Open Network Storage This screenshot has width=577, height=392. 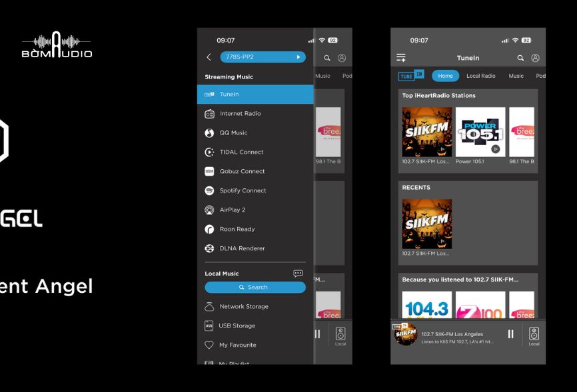point(255,306)
